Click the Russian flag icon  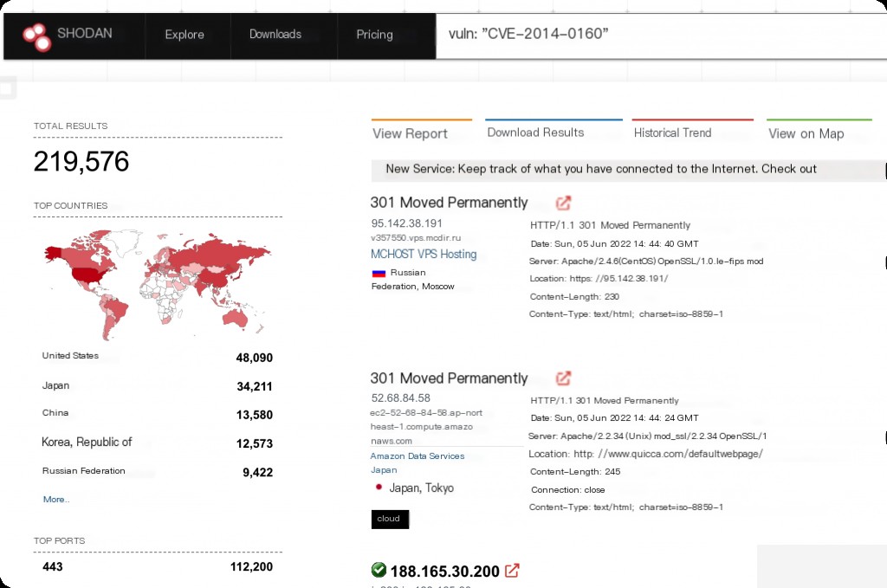(379, 273)
